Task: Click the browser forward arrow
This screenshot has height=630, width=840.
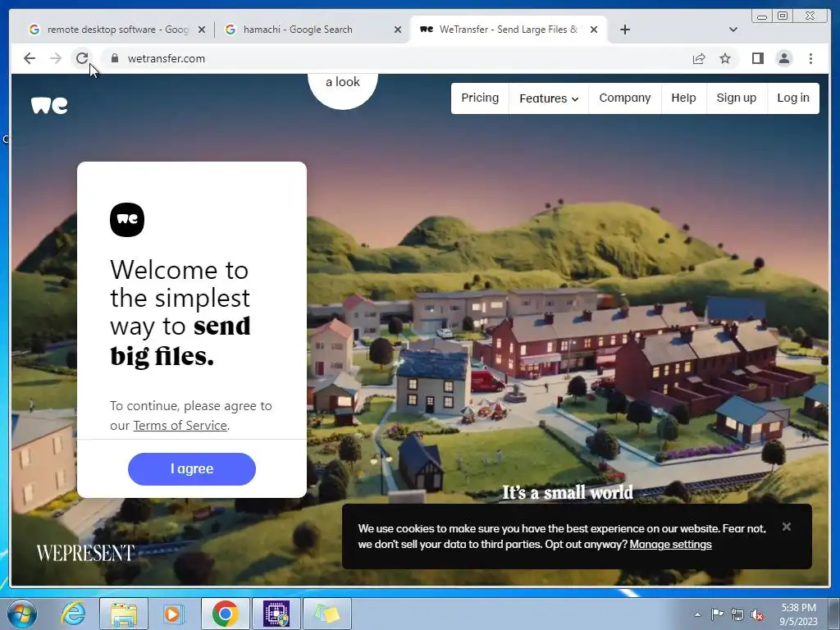Action: (56, 58)
